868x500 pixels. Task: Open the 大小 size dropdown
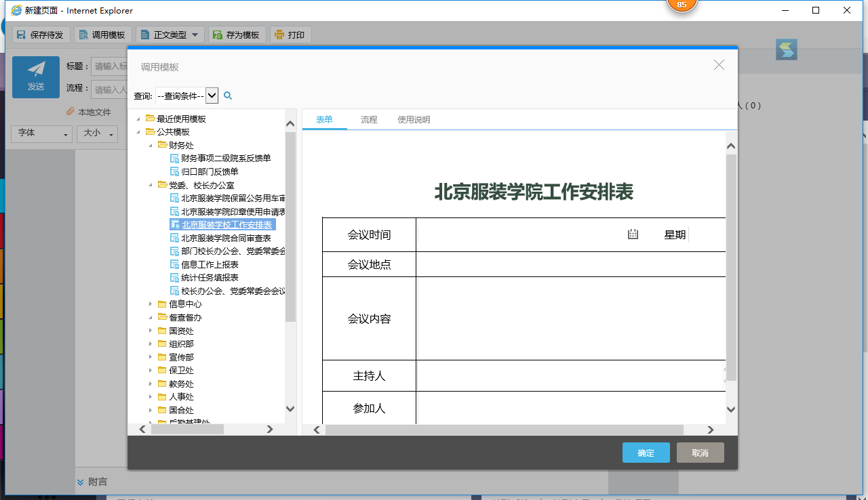click(x=97, y=133)
